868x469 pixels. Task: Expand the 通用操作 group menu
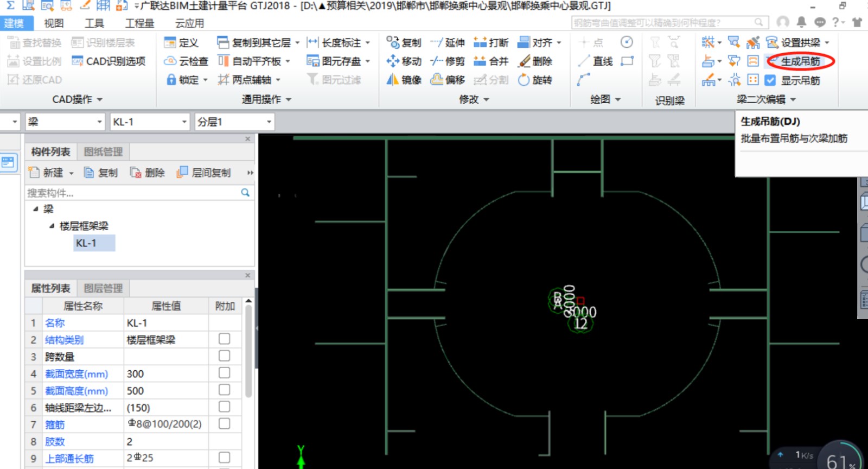click(267, 99)
